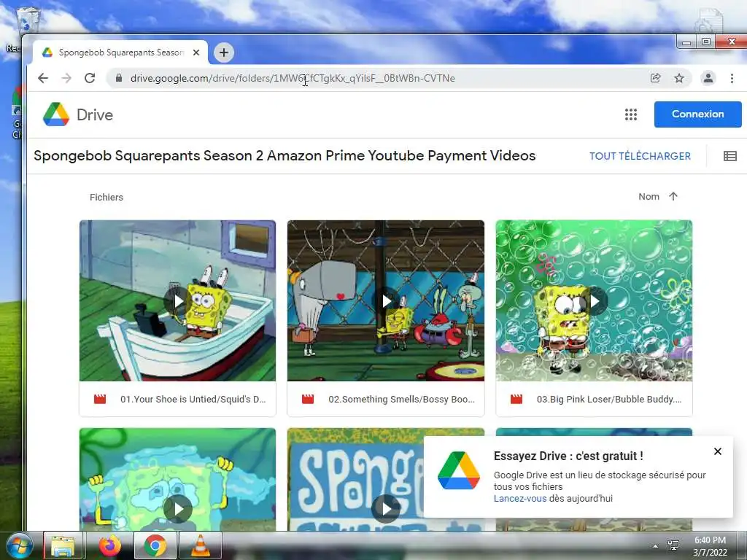Click TOUT TÉLÉCHARGER to download all
Viewport: 747px width, 560px height.
(x=640, y=156)
